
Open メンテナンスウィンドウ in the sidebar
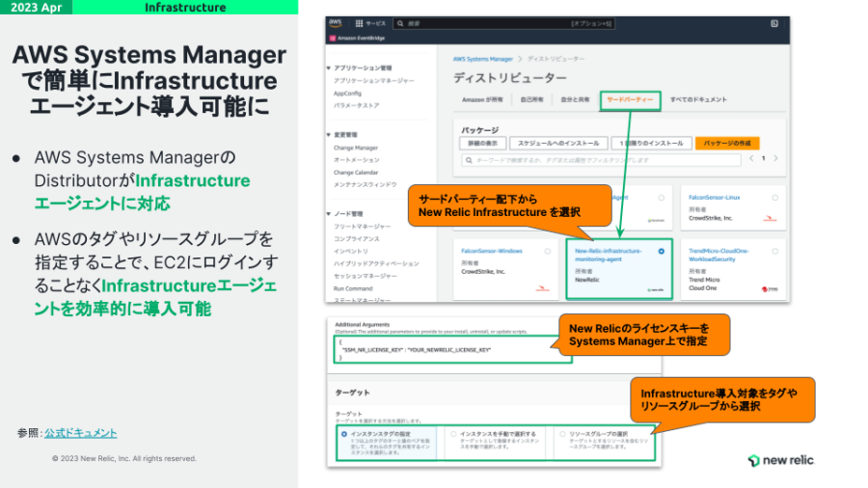pos(365,185)
